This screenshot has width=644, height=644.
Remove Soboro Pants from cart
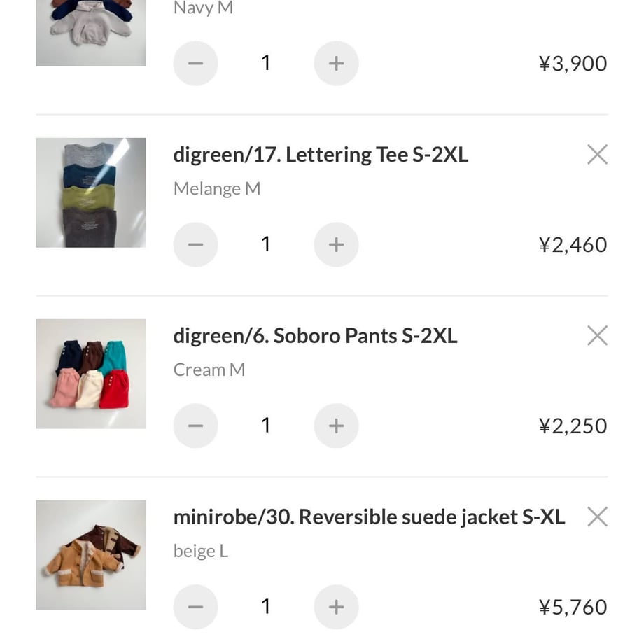coord(598,335)
